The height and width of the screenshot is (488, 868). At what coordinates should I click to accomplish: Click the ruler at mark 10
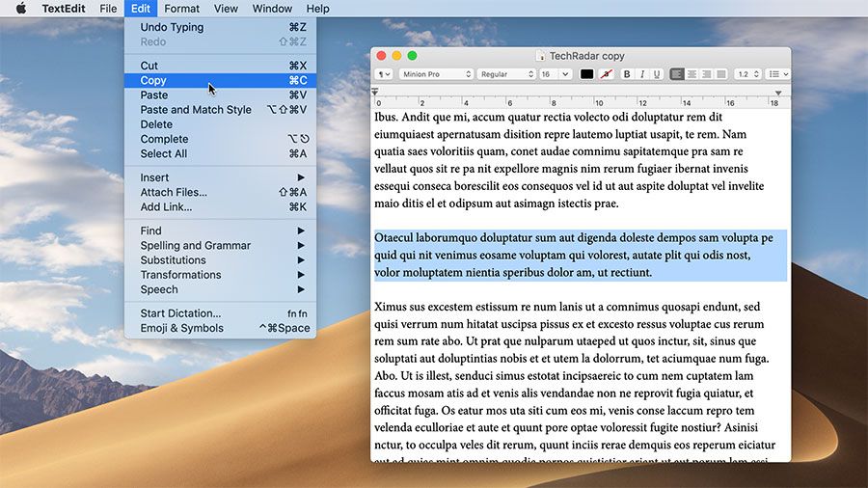(x=598, y=102)
